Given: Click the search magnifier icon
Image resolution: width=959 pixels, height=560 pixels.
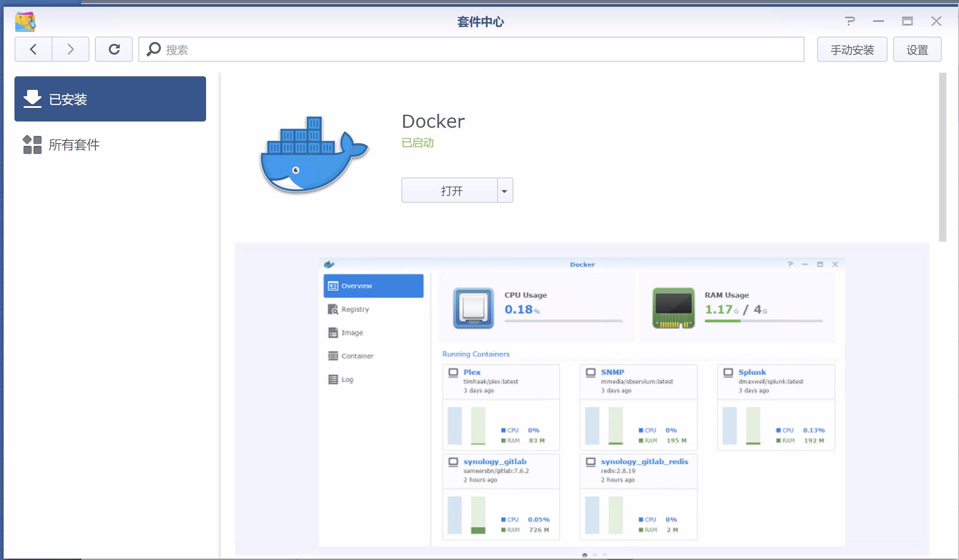Looking at the screenshot, I should [x=154, y=49].
